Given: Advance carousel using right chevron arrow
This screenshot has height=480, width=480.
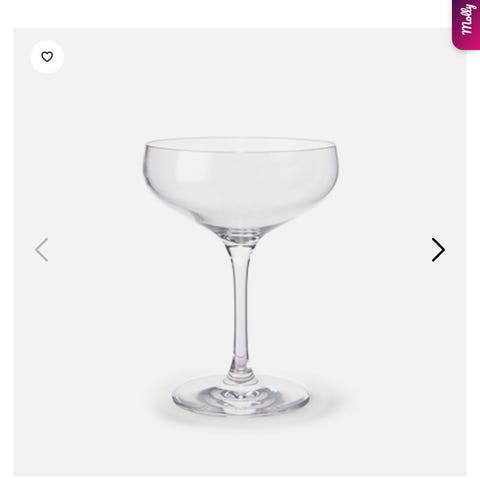Looking at the screenshot, I should 438,250.
